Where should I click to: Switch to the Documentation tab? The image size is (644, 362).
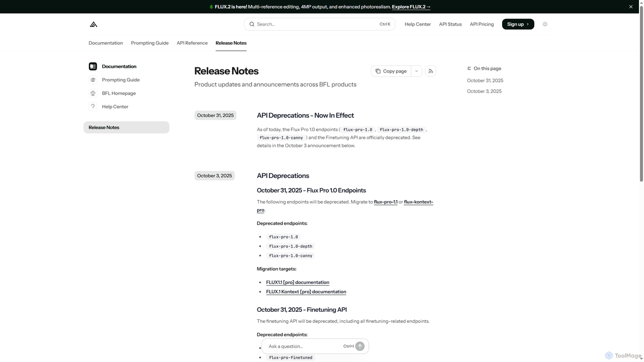point(106,43)
